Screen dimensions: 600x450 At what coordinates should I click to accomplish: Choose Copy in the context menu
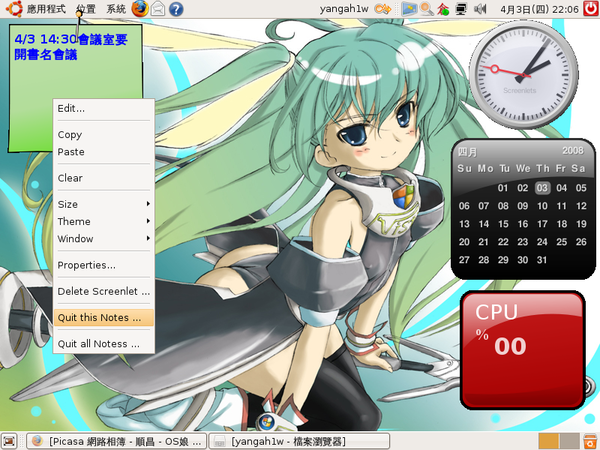(104, 135)
